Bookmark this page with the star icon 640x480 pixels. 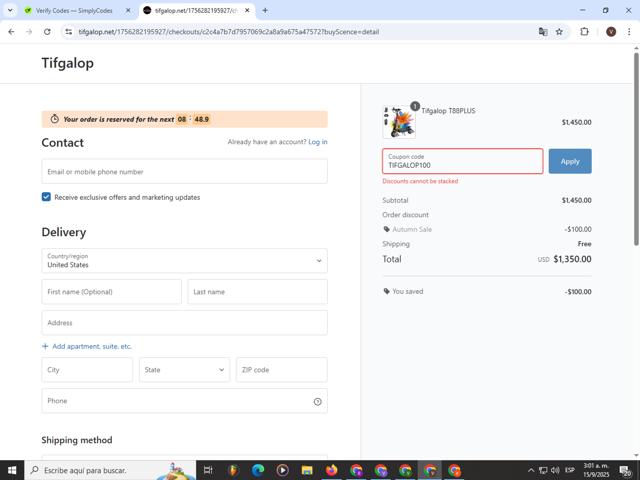[559, 32]
